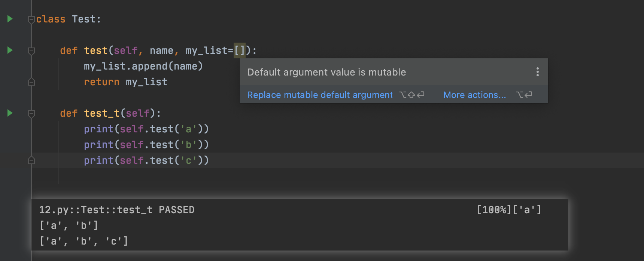
Task: Click the fold end marker below return my_list
Action: click(31, 82)
